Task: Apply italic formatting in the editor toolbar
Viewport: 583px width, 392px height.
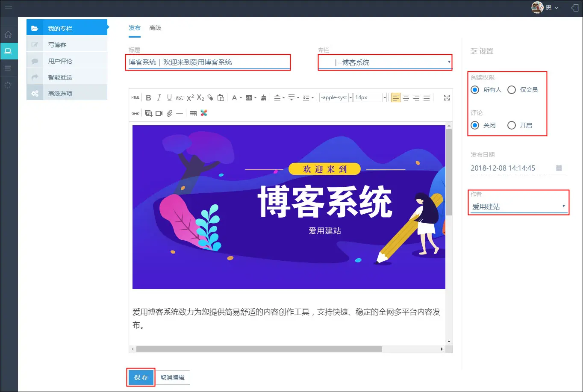Action: point(159,98)
